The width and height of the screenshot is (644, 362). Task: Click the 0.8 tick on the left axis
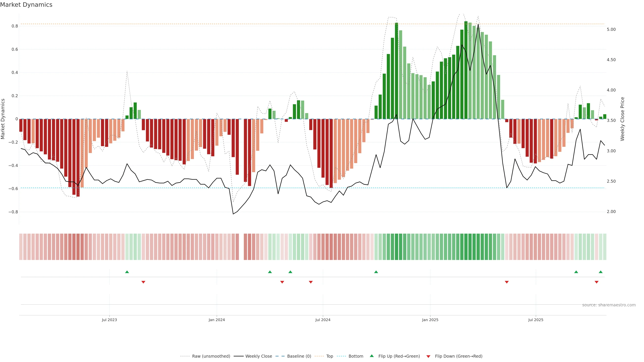15,26
